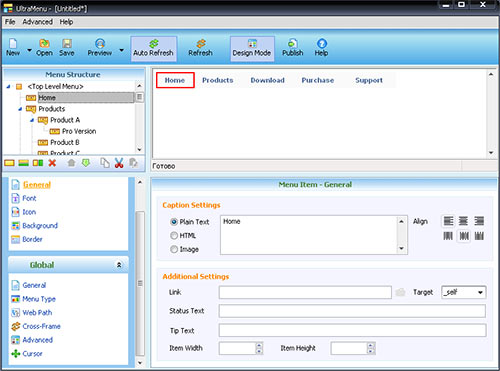
Task: Select Product B in the tree
Action: point(65,142)
